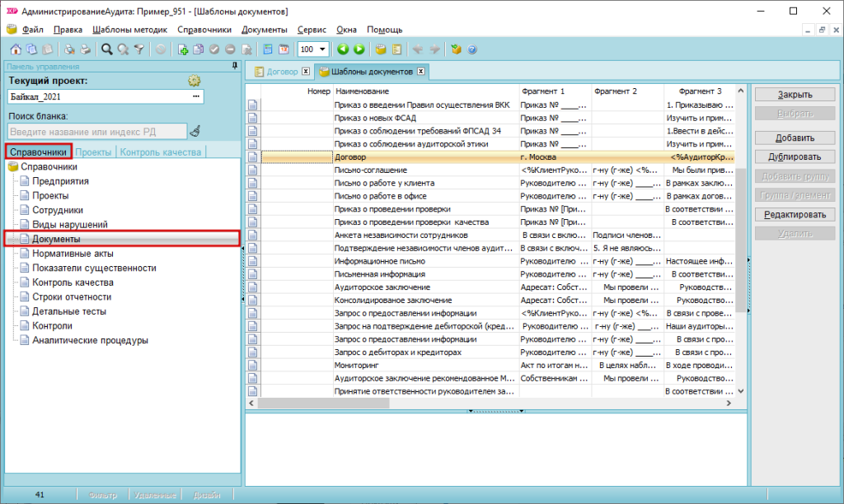Click the Удалить button
This screenshot has height=504, width=844.
coord(795,233)
